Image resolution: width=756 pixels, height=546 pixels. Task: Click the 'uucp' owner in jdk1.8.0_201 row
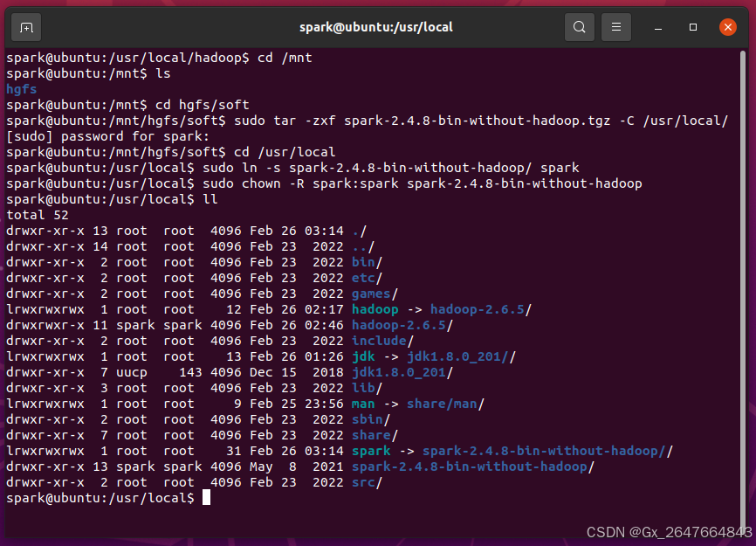132,372
